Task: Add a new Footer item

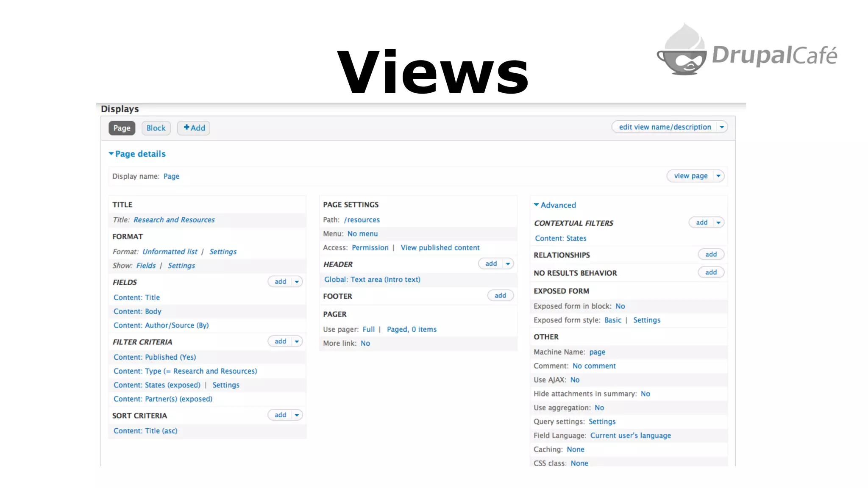Action: point(500,296)
